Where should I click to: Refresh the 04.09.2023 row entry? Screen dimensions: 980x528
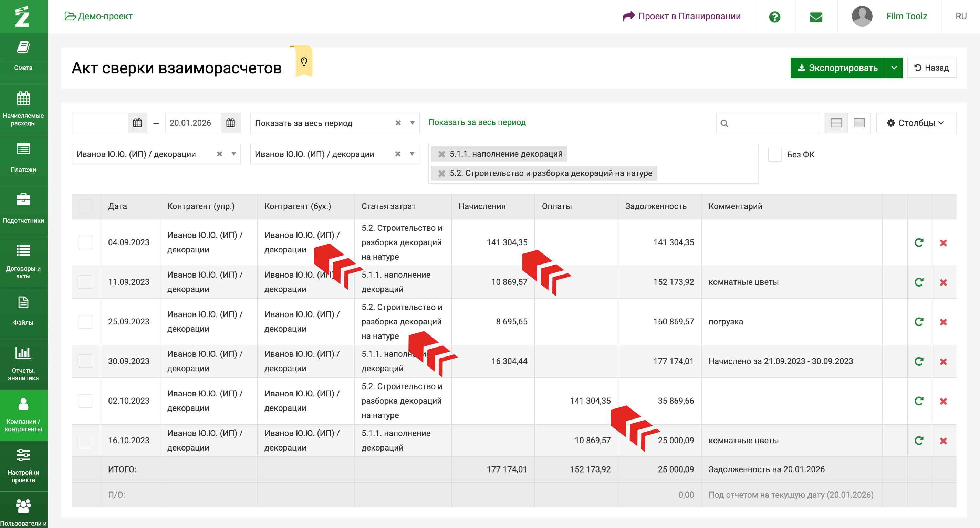919,243
